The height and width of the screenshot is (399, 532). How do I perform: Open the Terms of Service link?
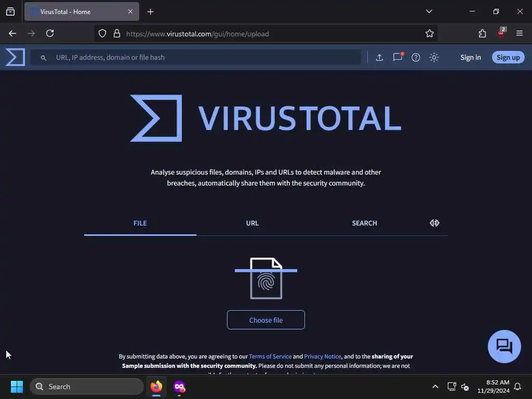(x=270, y=356)
